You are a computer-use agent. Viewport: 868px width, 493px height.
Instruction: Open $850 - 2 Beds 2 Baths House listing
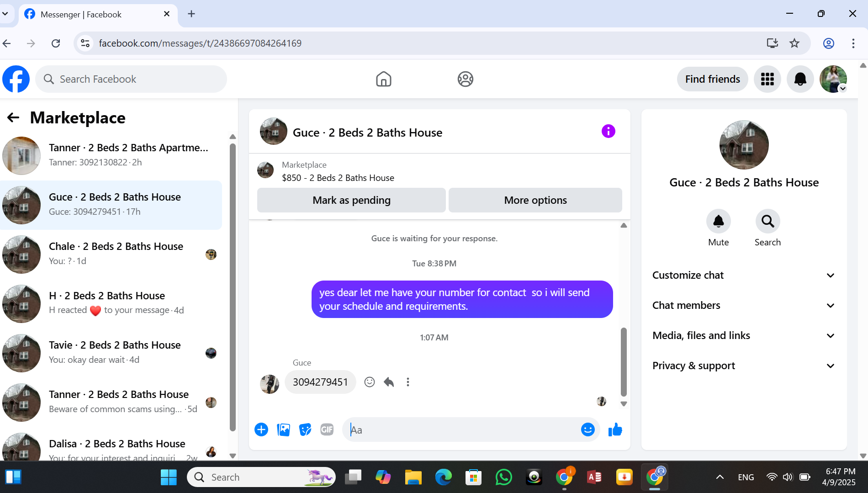click(338, 178)
